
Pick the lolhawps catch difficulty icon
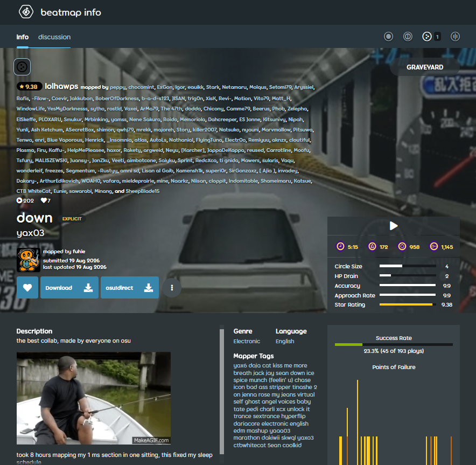tap(22, 67)
